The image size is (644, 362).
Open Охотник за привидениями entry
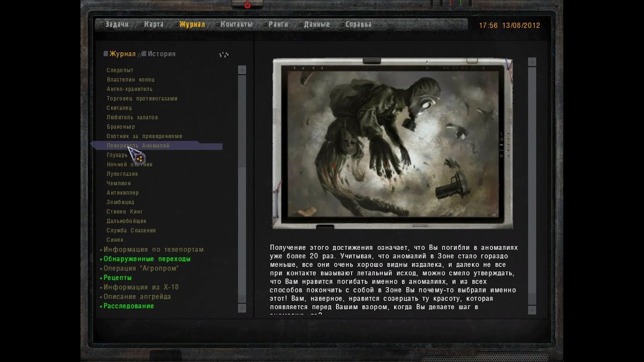click(x=144, y=136)
